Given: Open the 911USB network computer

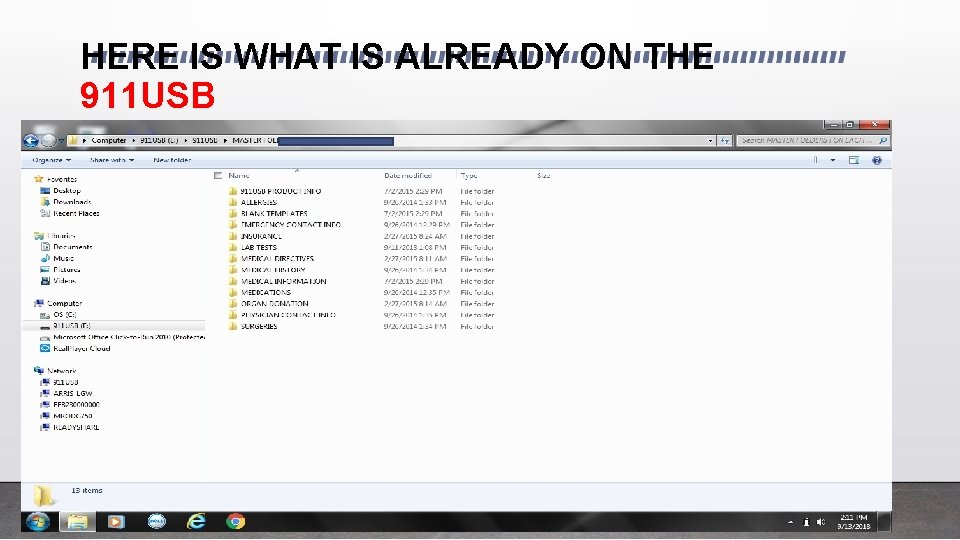Looking at the screenshot, I should [x=66, y=382].
